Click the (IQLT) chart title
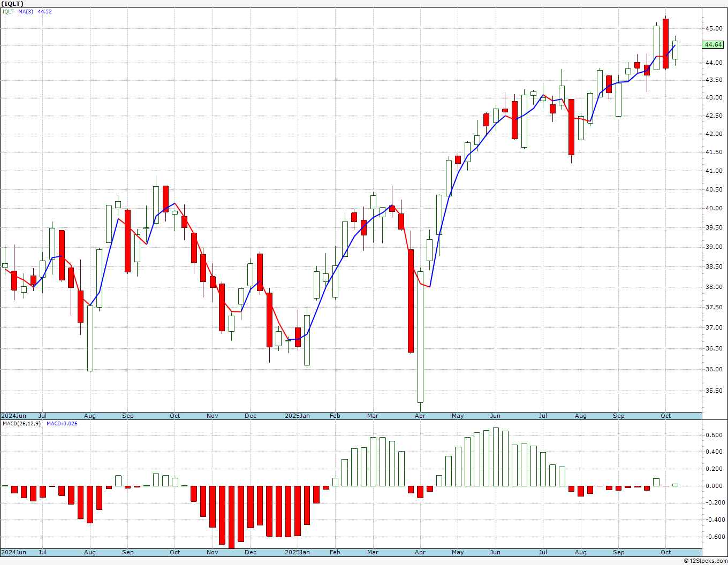The image size is (728, 565). [12, 4]
